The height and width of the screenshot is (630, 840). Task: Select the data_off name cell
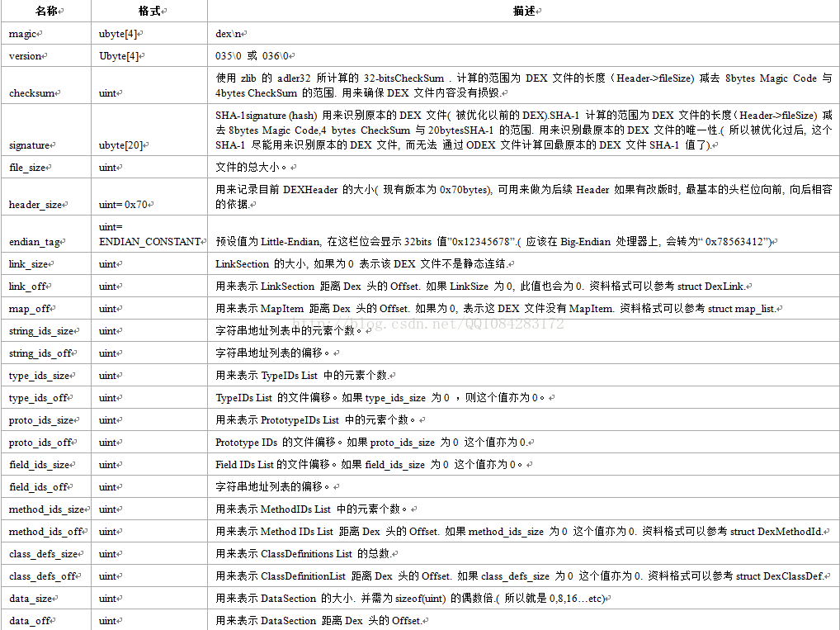(46, 620)
